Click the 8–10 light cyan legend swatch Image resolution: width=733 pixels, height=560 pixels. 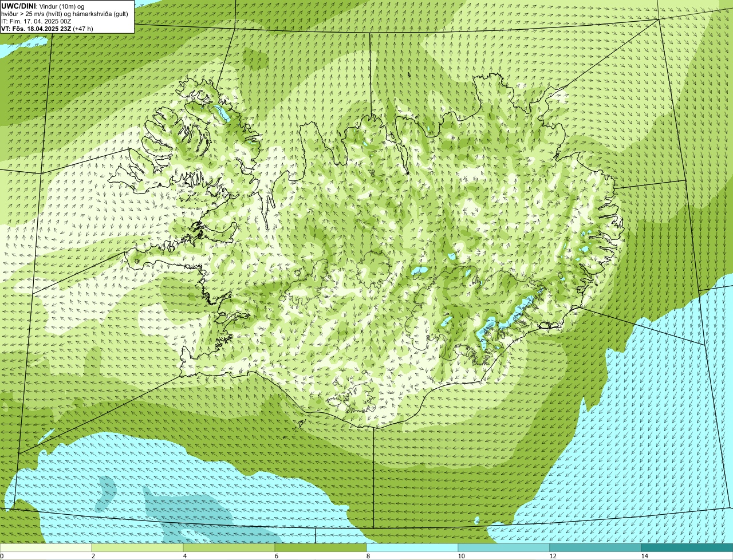tap(412, 547)
